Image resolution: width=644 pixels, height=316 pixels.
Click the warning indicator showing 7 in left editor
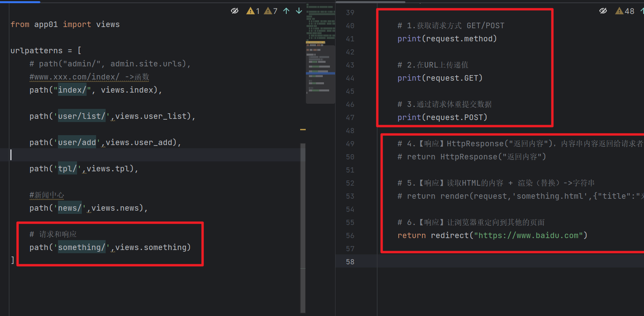(271, 11)
